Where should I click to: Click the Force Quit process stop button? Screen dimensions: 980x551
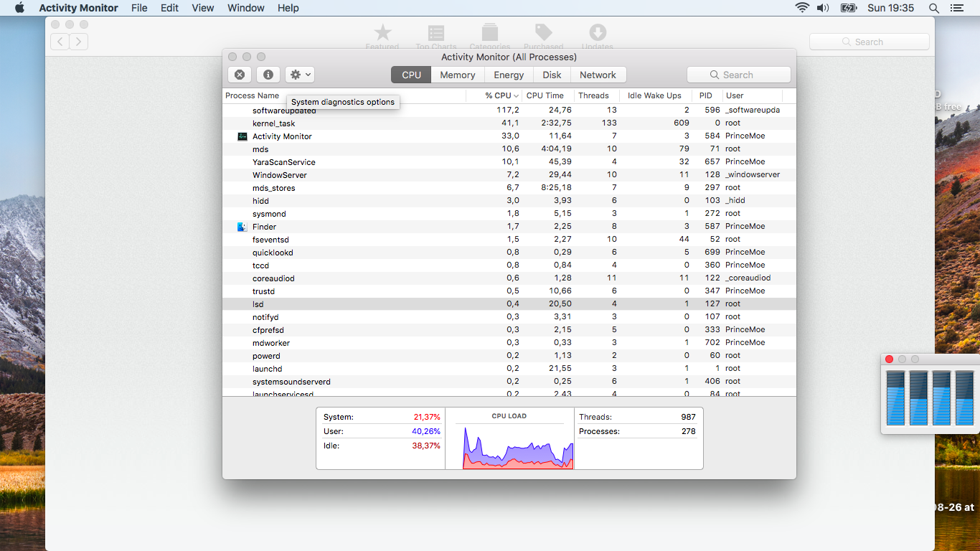(x=240, y=75)
